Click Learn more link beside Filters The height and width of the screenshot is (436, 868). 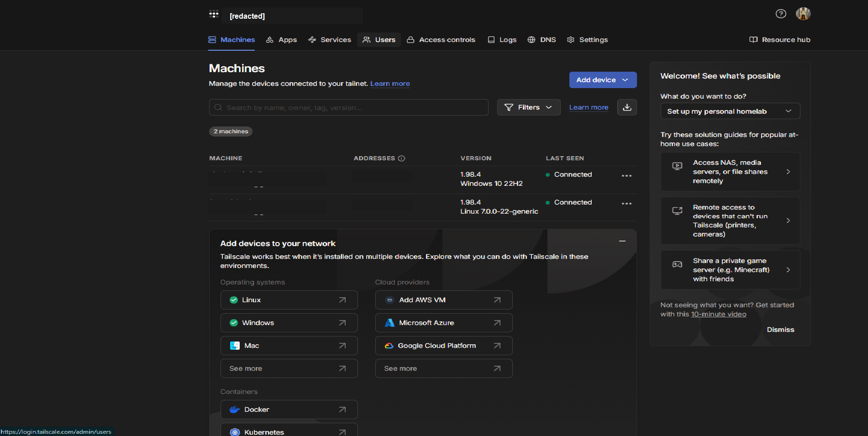[x=589, y=107]
